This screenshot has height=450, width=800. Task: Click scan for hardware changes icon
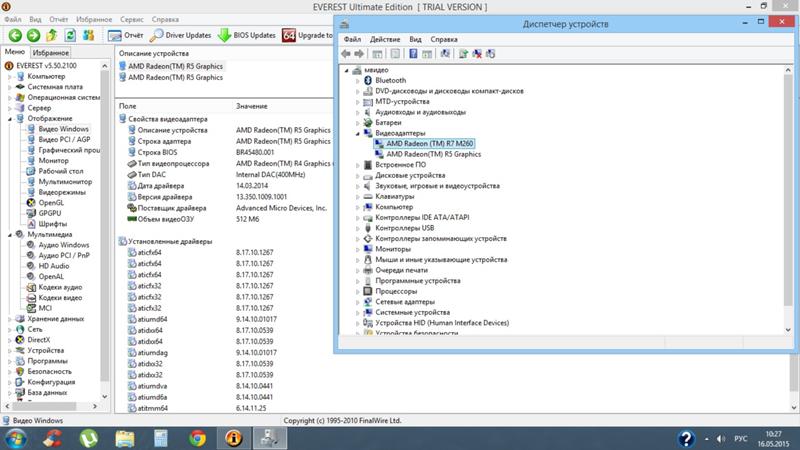[445, 54]
